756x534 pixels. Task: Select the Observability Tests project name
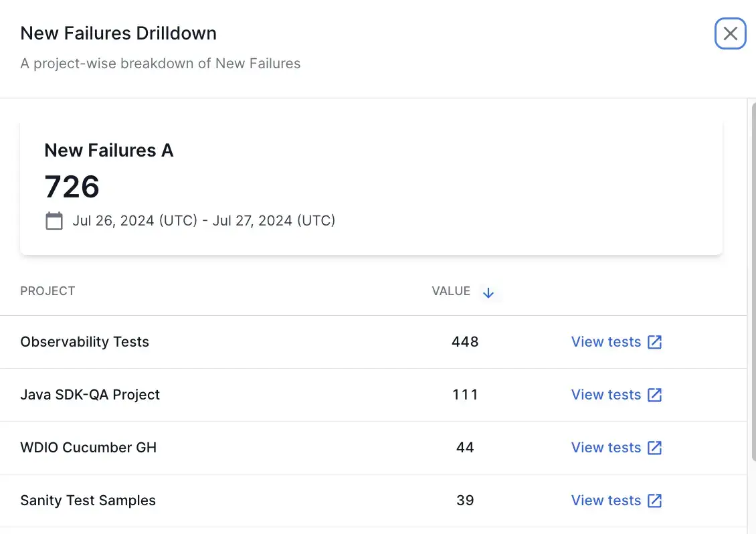tap(84, 342)
